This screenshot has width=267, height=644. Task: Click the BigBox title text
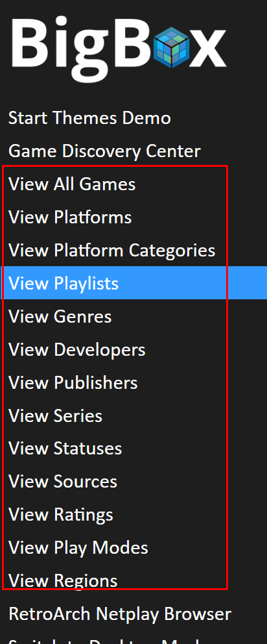click(119, 49)
